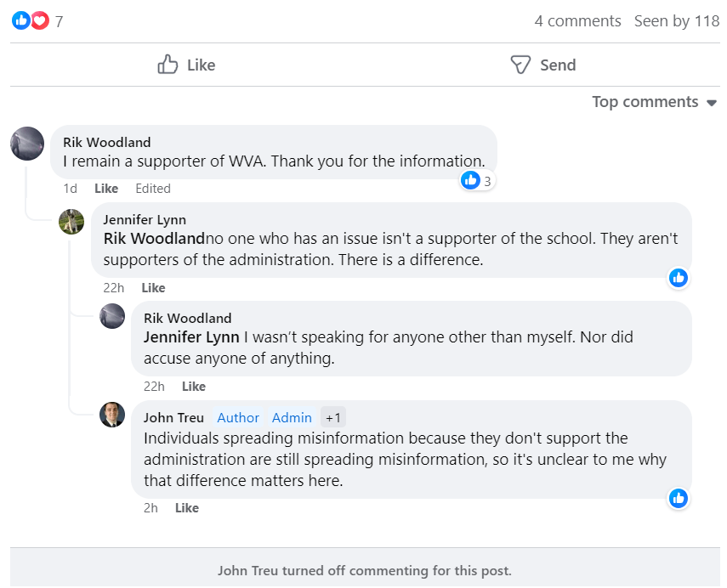The height and width of the screenshot is (588, 727).
Task: Show who Seen by 118
Action: tap(677, 21)
